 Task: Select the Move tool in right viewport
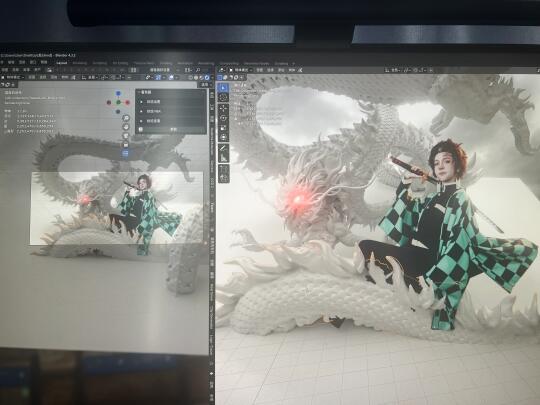click(223, 108)
